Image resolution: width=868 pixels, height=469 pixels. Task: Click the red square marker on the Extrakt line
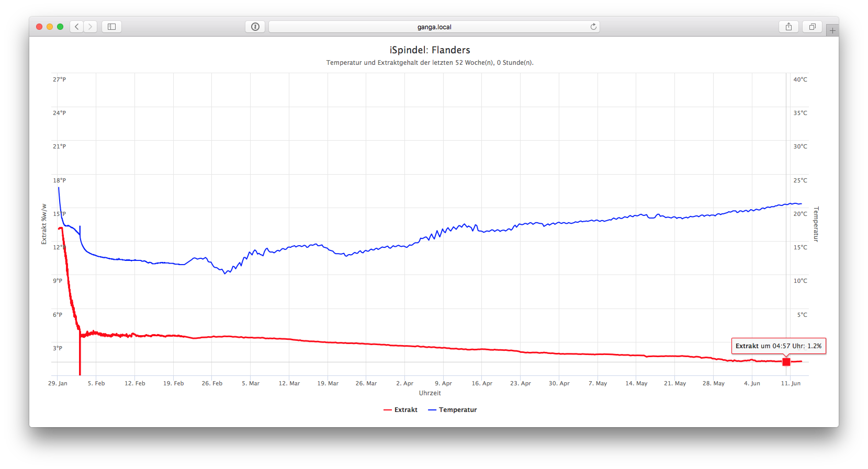click(x=786, y=362)
